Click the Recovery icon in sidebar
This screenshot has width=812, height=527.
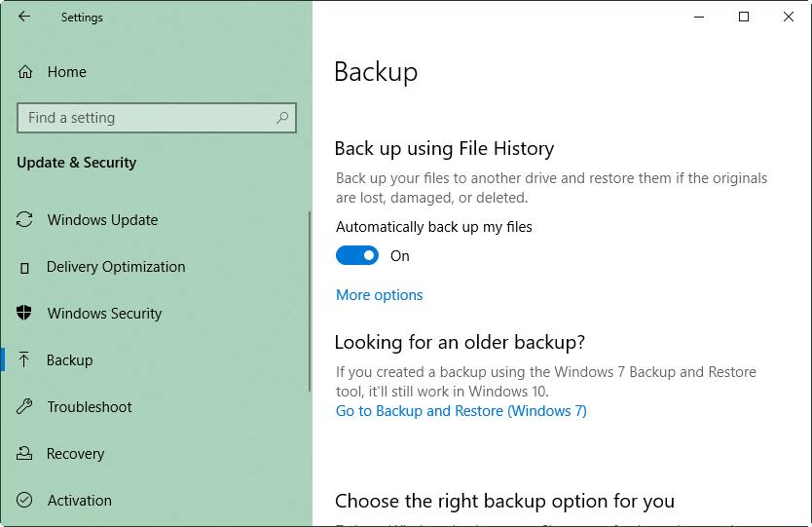25,454
